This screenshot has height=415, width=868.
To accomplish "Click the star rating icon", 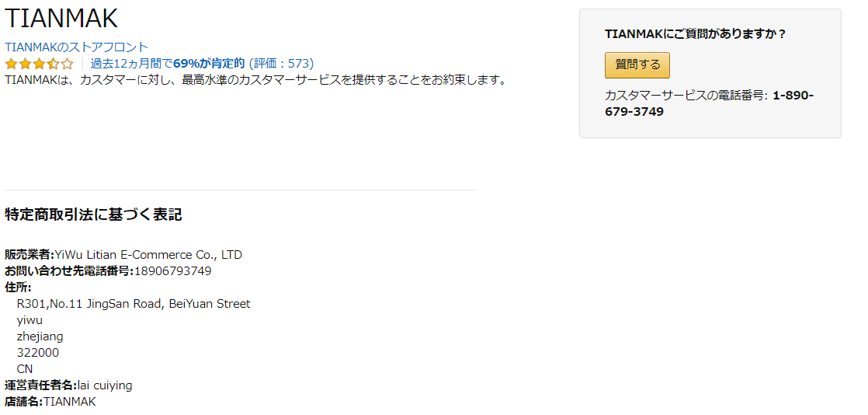I will (39, 64).
